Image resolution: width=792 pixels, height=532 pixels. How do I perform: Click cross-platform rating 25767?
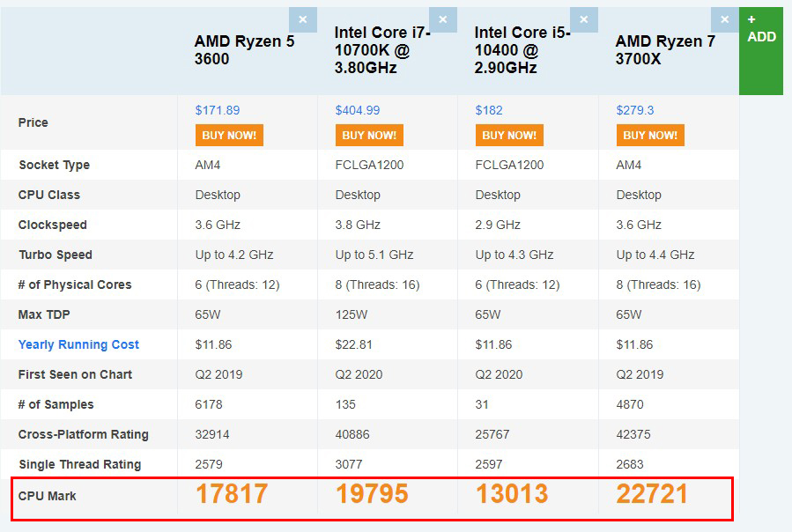coord(492,434)
